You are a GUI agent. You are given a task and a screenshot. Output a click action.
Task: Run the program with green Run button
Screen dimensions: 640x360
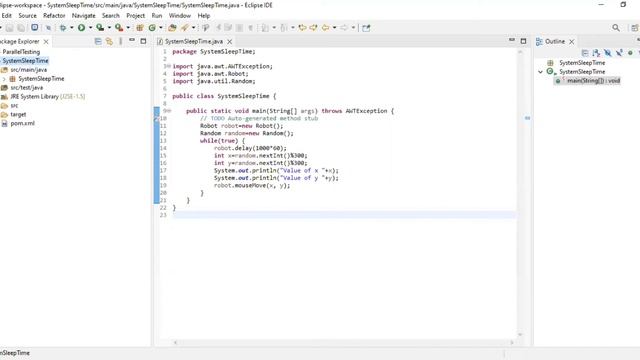click(x=82, y=28)
